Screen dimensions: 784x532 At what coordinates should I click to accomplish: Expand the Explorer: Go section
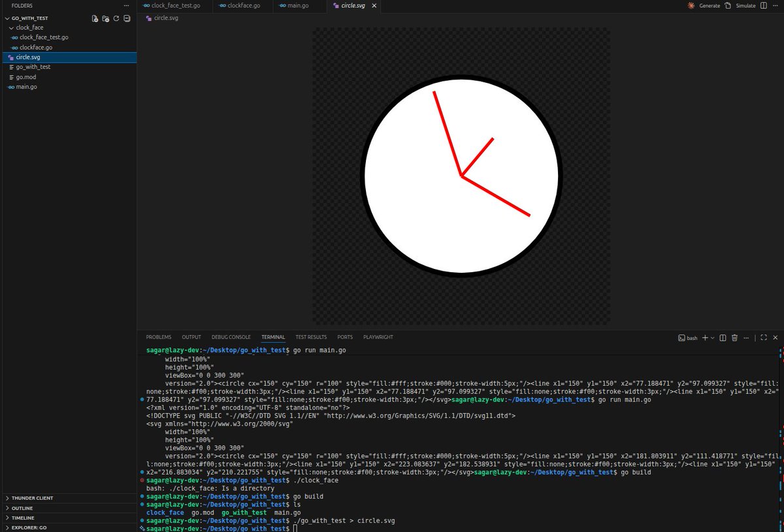pyautogui.click(x=69, y=527)
